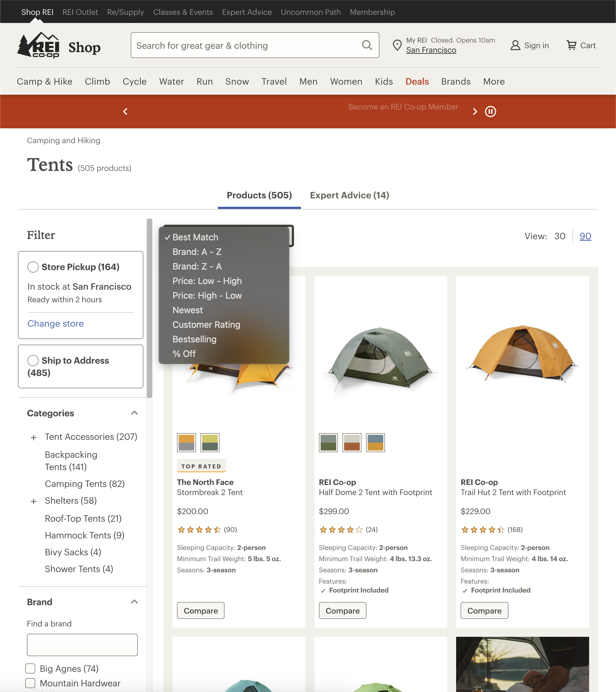Switch to the Expert Advice tab

tap(349, 195)
